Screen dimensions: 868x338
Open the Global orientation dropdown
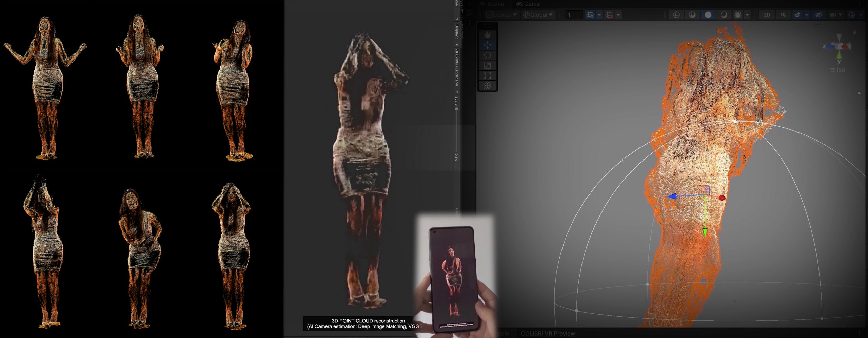pyautogui.click(x=538, y=15)
